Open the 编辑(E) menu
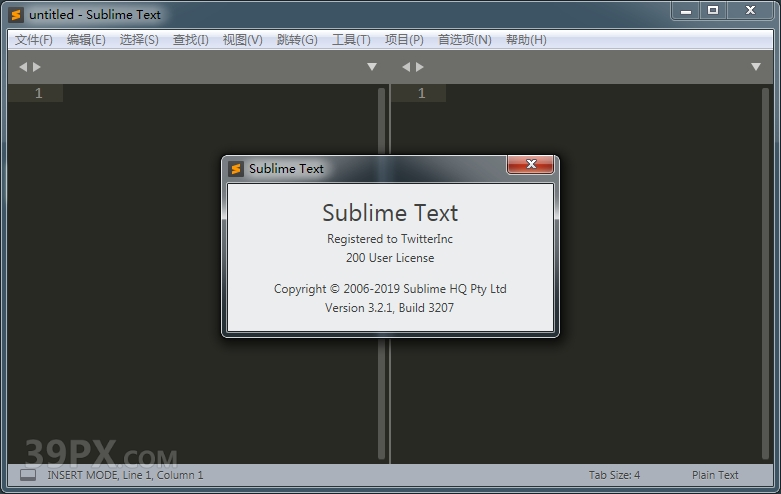 pyautogui.click(x=86, y=40)
